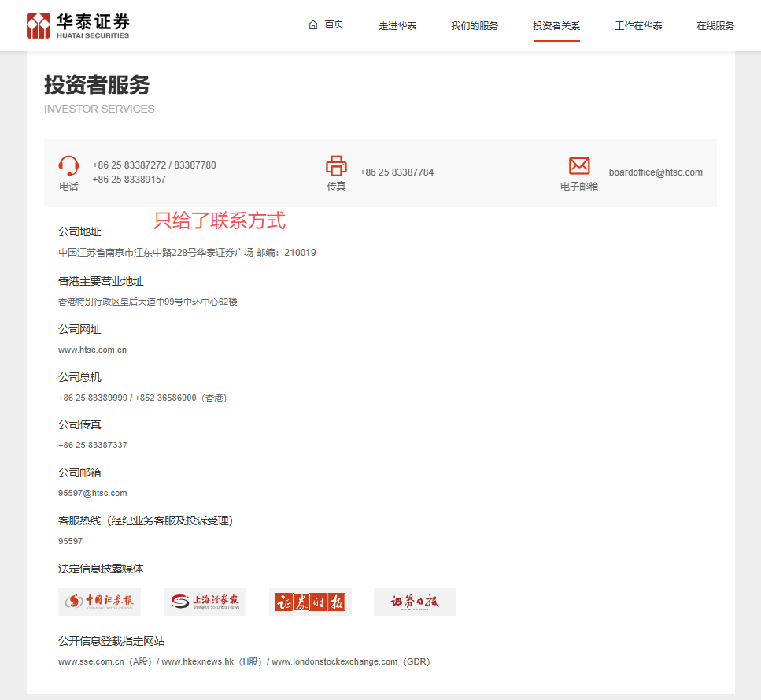Select the 投资者关系 menu item
The width and height of the screenshot is (761, 700).
[556, 26]
